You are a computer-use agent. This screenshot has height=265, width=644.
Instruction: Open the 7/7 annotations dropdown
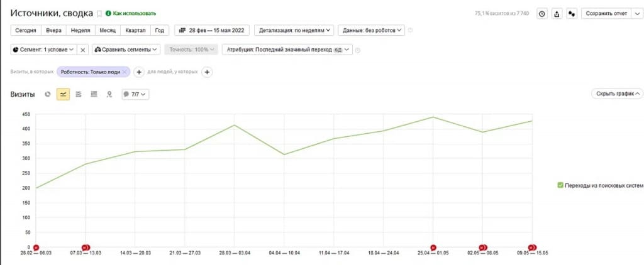[x=136, y=94]
